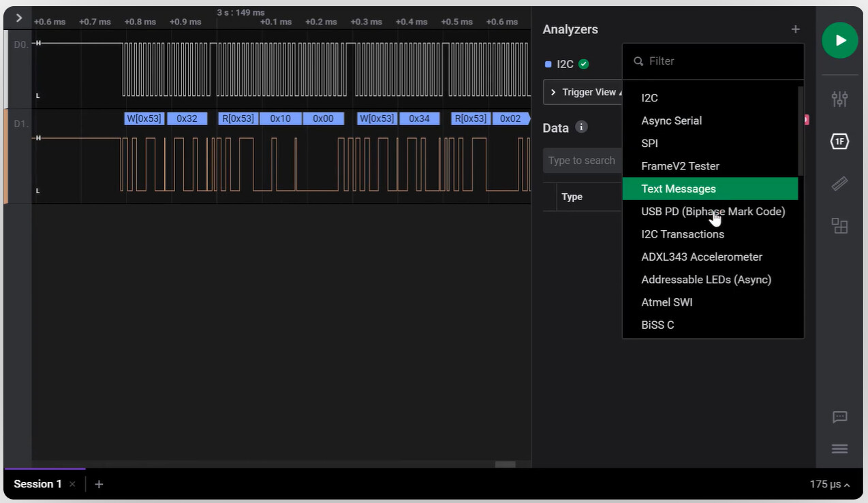This screenshot has height=503, width=868.
Task: Choose Async Serial in the analyzer list
Action: [671, 120]
